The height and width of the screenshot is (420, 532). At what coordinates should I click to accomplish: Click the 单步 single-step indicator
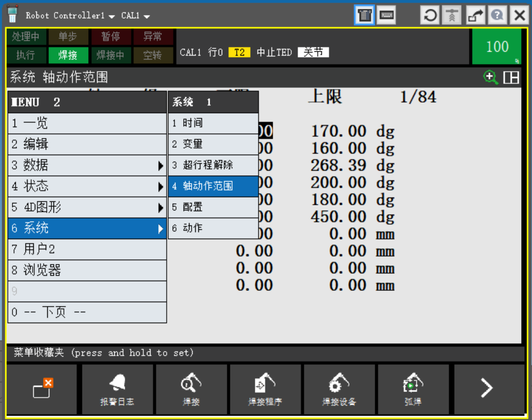pos(68,37)
